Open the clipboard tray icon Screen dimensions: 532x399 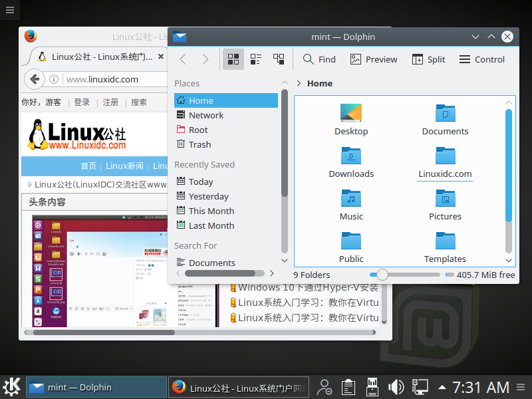click(x=348, y=387)
